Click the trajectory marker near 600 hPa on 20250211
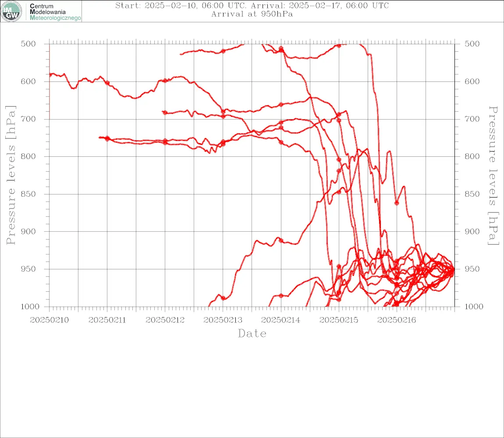504x438 pixels. tap(107, 83)
